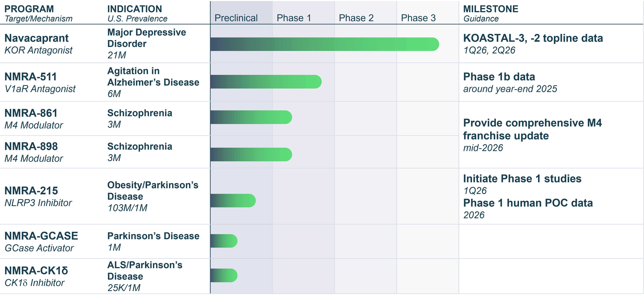Select the NMRA-898 program name
The height and width of the screenshot is (299, 644).
(x=31, y=147)
